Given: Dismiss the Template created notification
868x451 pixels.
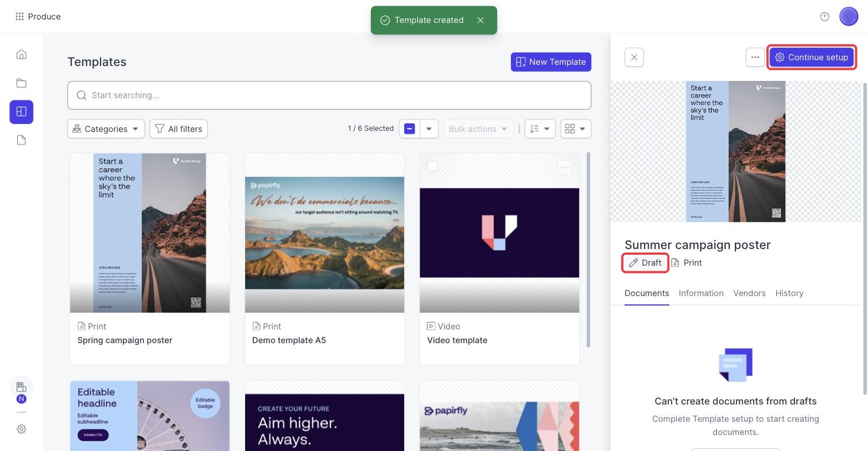Looking at the screenshot, I should [x=480, y=20].
